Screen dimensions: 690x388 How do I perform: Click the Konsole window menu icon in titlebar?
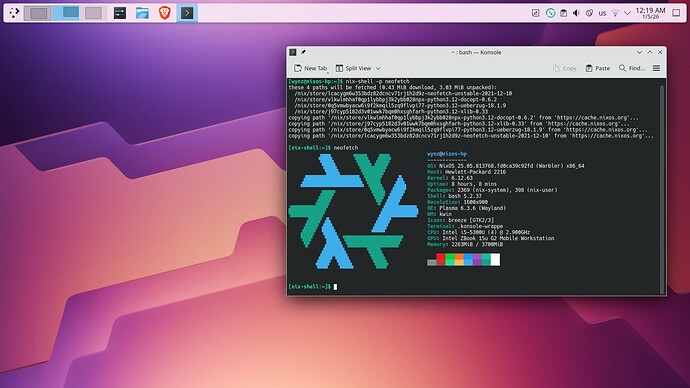(293, 52)
